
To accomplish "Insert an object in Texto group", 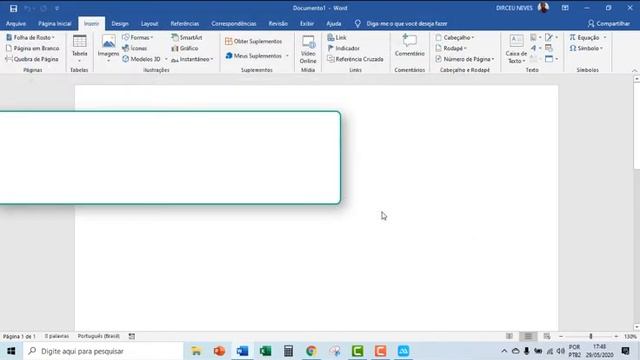I will pos(551,59).
